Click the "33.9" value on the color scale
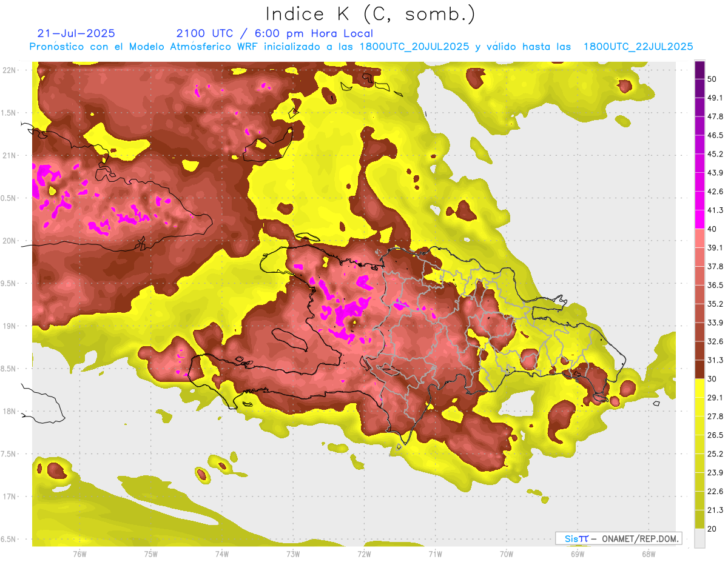The width and height of the screenshot is (728, 562). 715,323
